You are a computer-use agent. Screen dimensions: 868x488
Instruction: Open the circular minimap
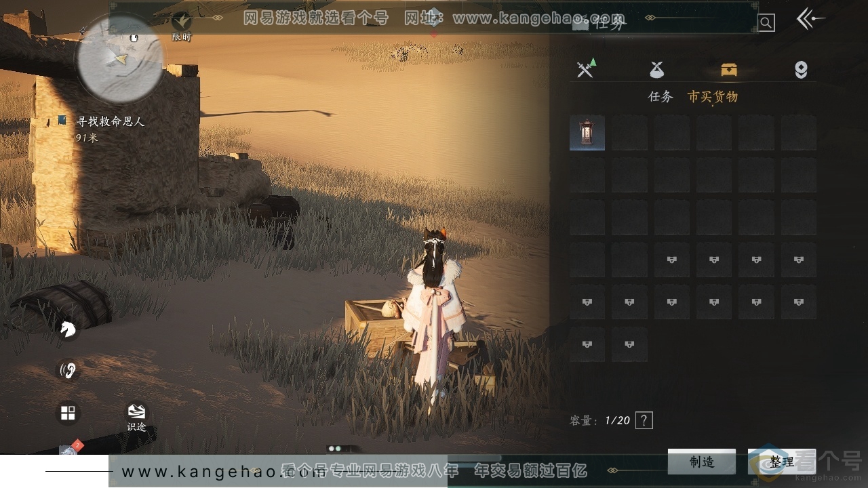pos(120,59)
